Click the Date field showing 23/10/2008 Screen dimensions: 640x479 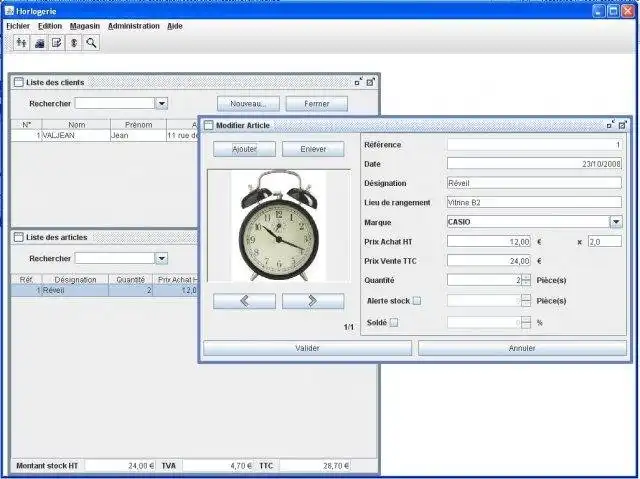click(x=534, y=164)
